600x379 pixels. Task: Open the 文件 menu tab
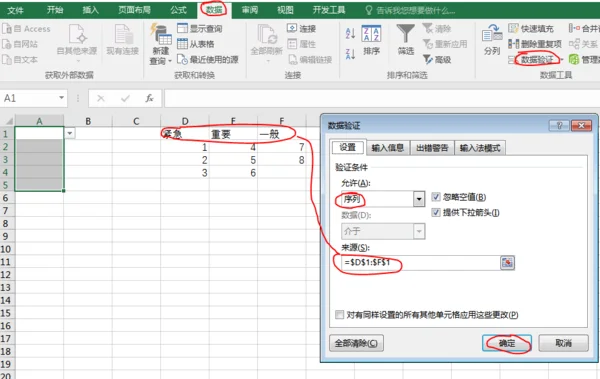pyautogui.click(x=15, y=10)
